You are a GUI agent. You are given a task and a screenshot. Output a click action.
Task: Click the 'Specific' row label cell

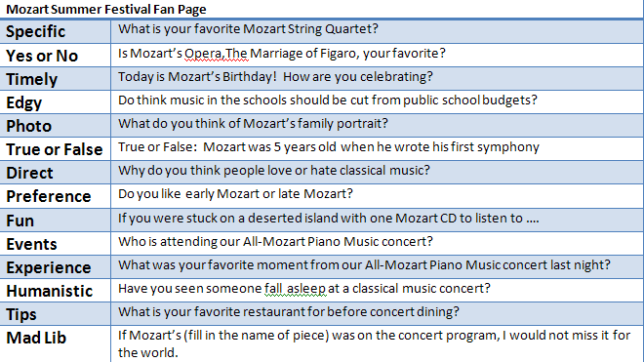55,31
